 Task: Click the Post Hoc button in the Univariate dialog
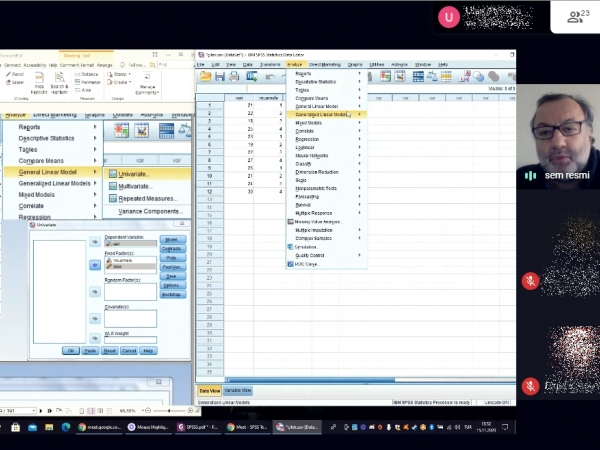click(173, 267)
